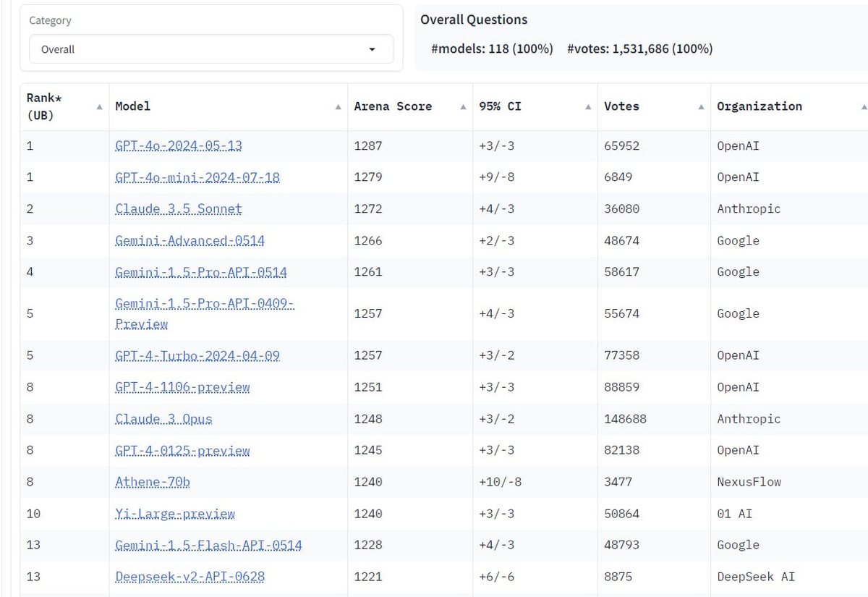Click the Category label above the dropdown

coord(50,20)
